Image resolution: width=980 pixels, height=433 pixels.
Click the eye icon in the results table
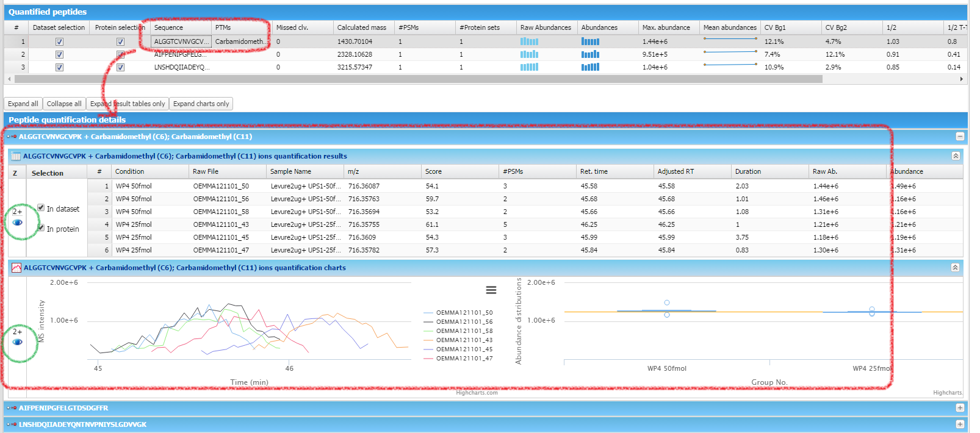click(x=18, y=223)
